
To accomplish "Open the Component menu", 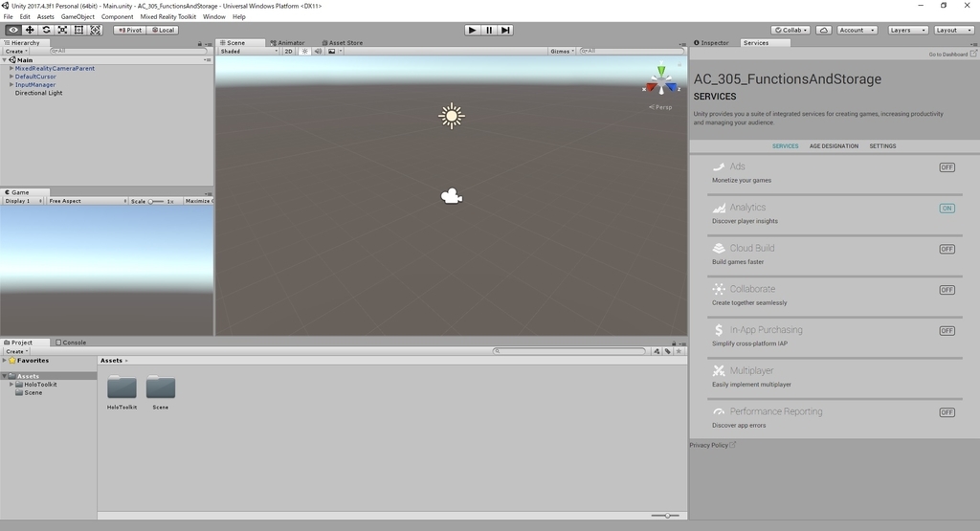I will [117, 17].
